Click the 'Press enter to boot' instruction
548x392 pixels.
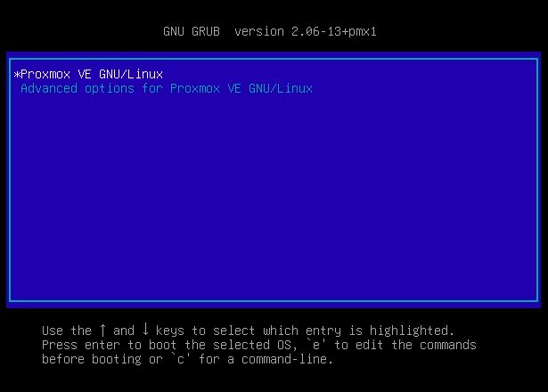click(x=109, y=345)
